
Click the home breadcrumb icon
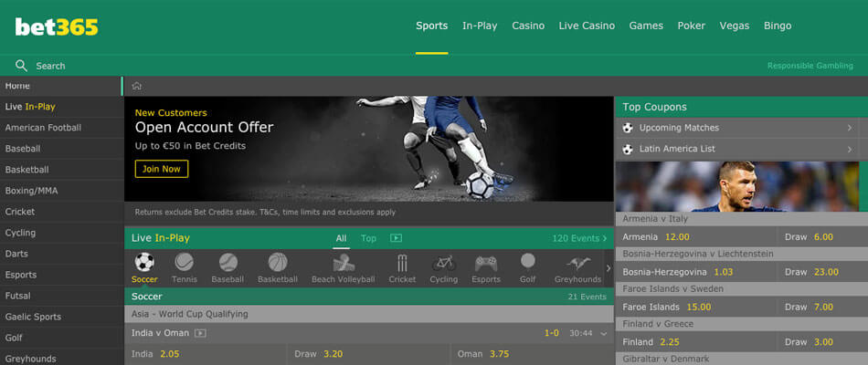(137, 86)
